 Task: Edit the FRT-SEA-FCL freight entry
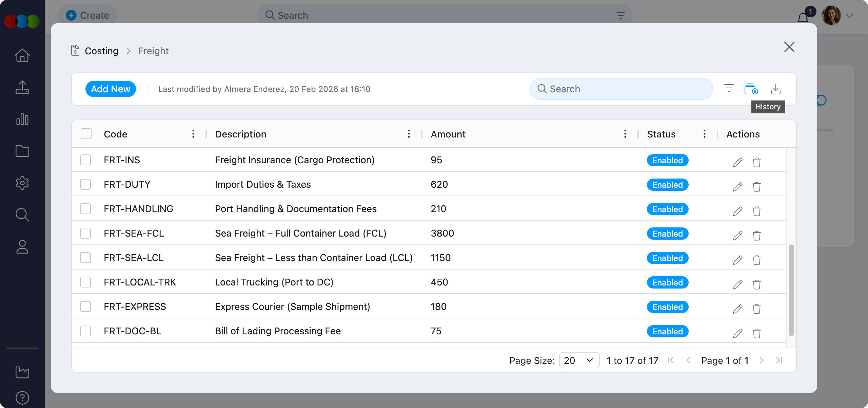pyautogui.click(x=737, y=236)
